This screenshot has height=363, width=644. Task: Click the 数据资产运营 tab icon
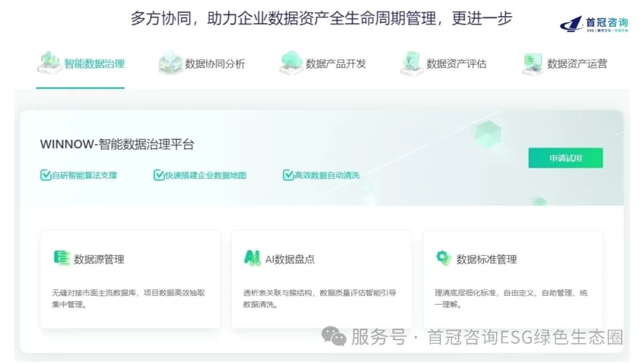[532, 64]
